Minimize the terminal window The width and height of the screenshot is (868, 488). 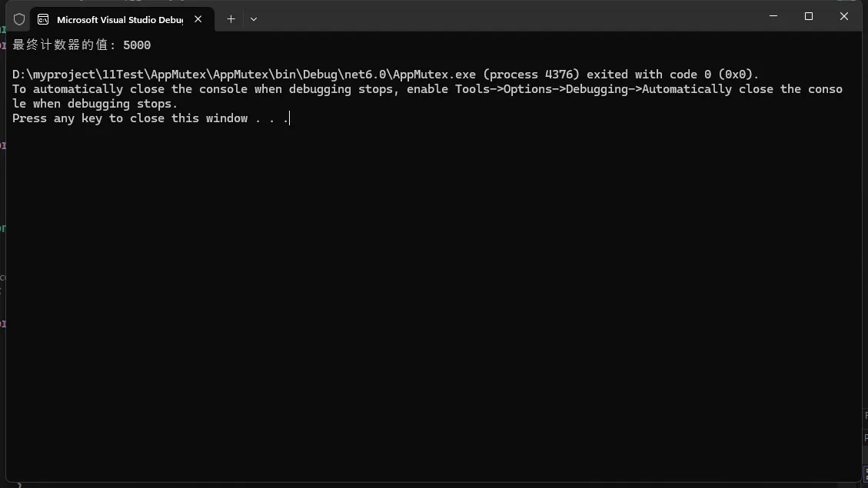773,16
